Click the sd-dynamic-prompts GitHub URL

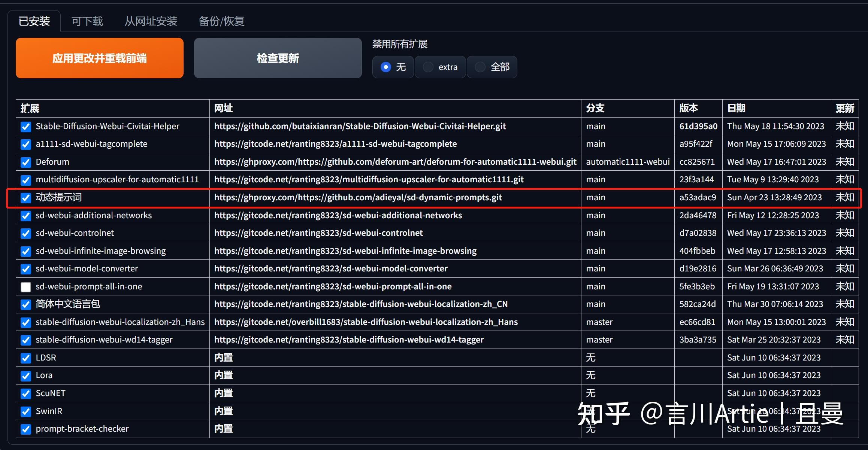pyautogui.click(x=358, y=198)
